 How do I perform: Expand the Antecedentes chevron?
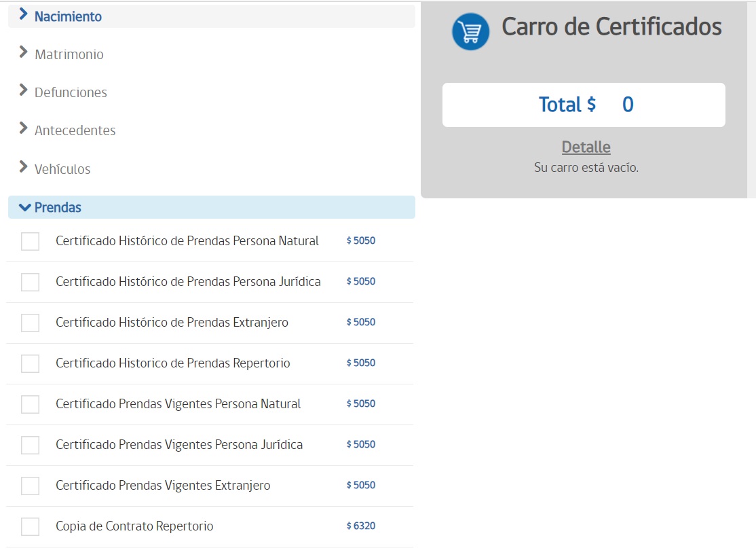pos(24,129)
